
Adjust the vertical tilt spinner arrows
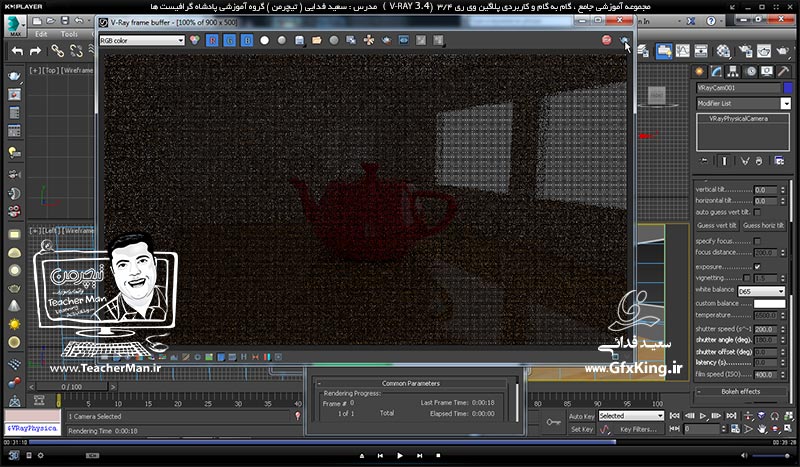coord(783,190)
